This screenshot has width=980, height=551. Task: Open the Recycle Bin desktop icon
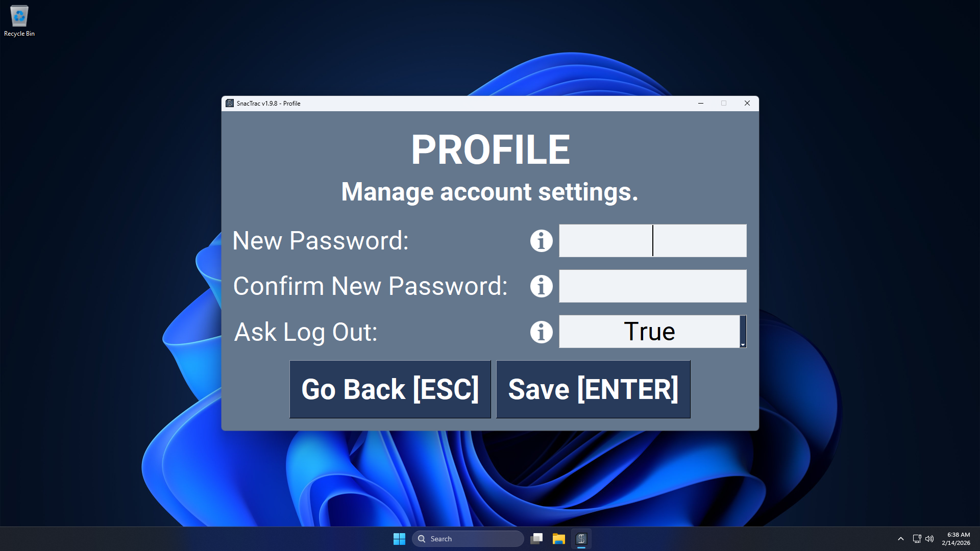pos(19,21)
